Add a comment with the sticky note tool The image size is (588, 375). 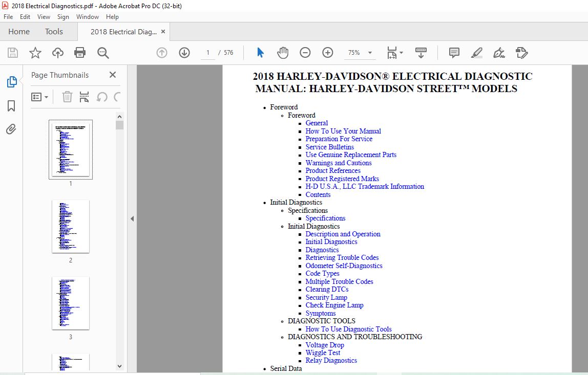tap(454, 53)
